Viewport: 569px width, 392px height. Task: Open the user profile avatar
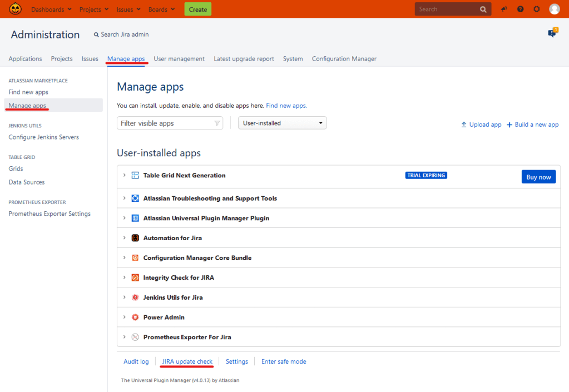point(554,9)
